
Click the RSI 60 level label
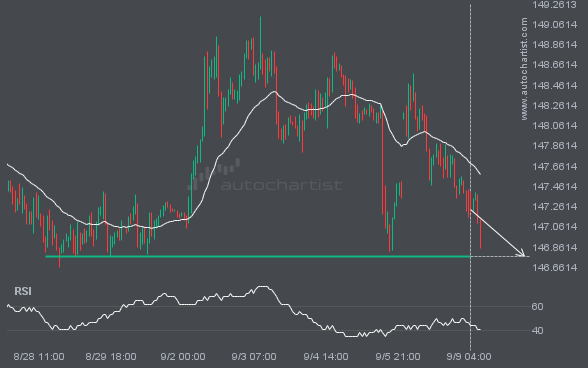pos(537,306)
